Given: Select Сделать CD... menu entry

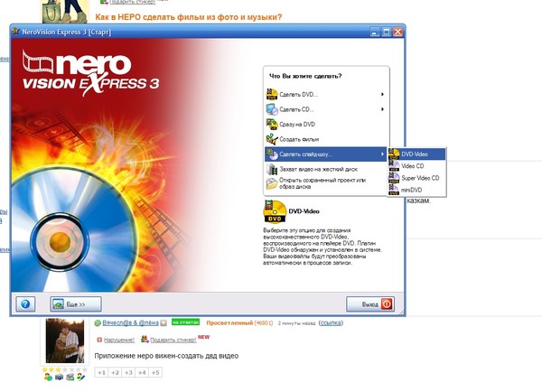Looking at the screenshot, I should point(325,109).
